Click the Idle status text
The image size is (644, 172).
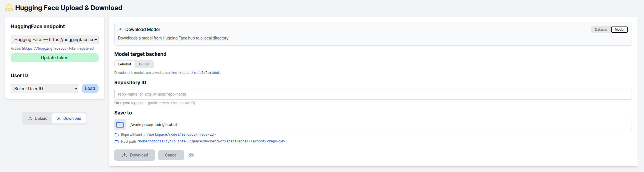[191, 155]
